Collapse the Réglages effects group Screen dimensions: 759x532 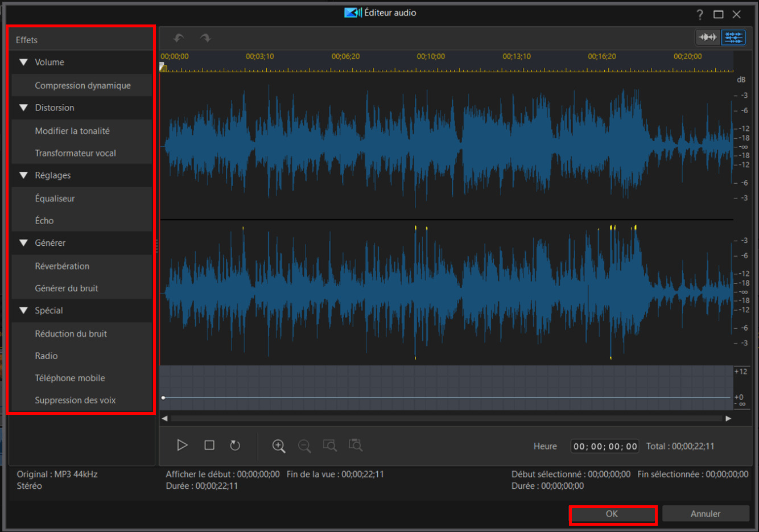tap(23, 175)
